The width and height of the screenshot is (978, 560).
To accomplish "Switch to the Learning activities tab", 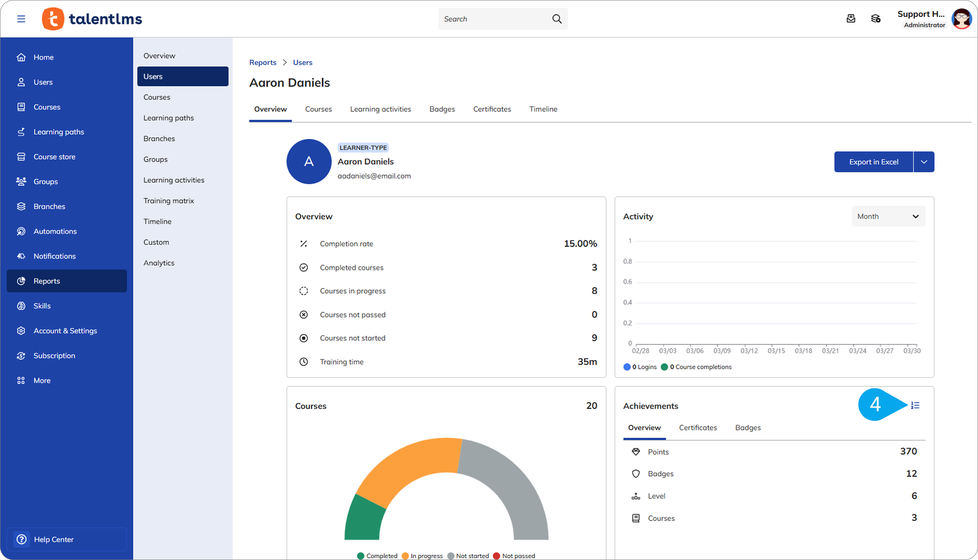I will pos(380,109).
